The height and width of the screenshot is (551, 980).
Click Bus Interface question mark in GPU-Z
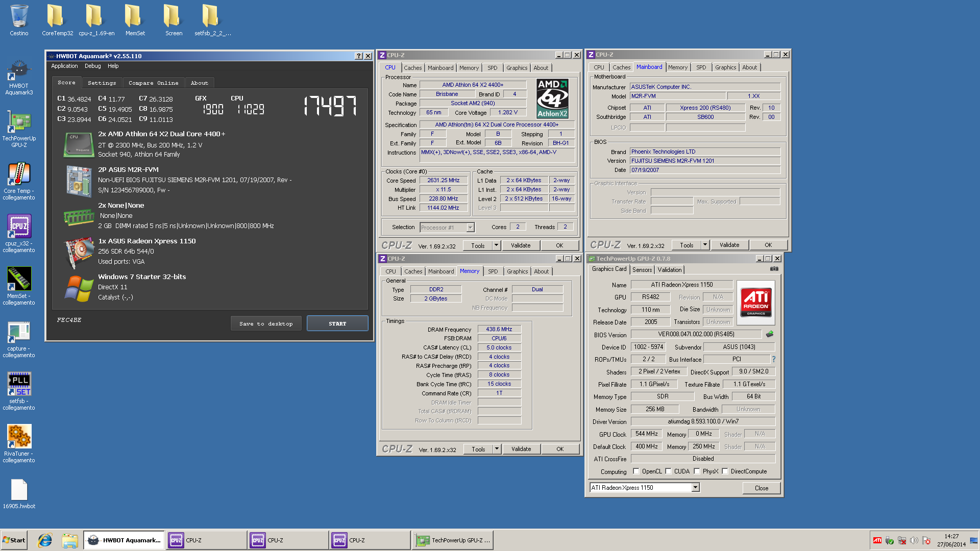(774, 359)
